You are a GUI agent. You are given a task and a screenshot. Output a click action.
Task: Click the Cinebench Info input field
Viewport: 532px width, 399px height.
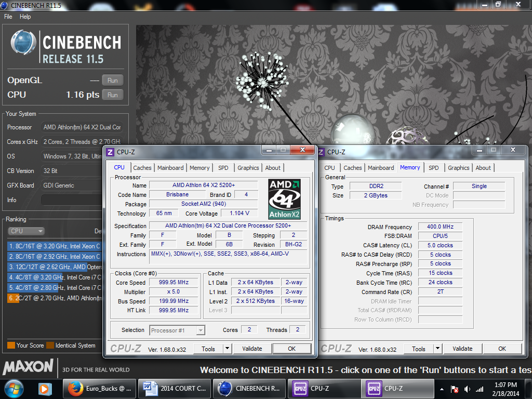(72, 200)
